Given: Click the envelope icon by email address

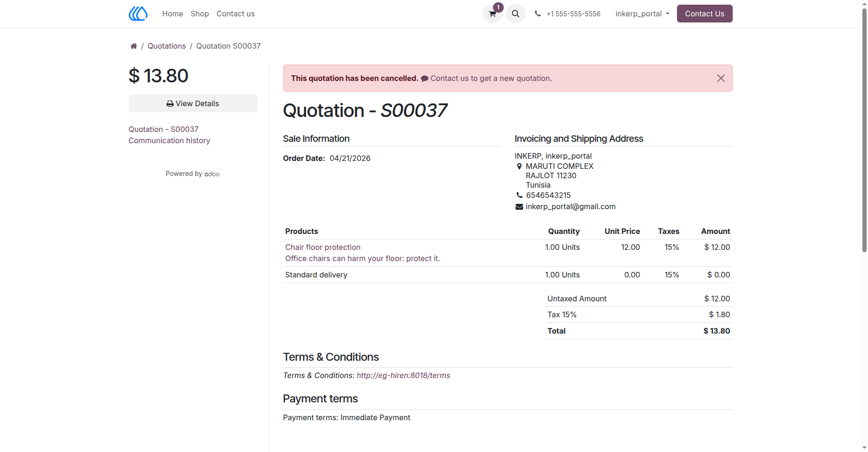Looking at the screenshot, I should [x=519, y=207].
